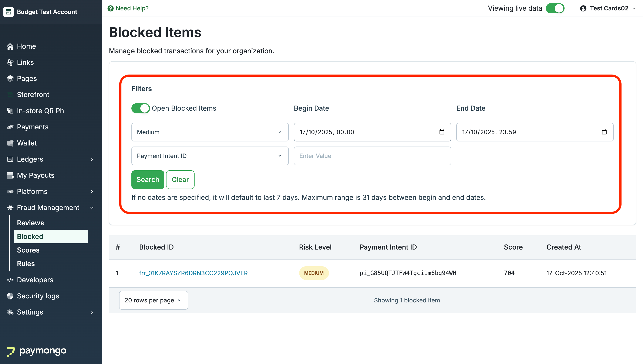
Task: Open blocked ID frr_01K7RAYSZR6DRN3CC229PQJVER link
Action: [193, 273]
